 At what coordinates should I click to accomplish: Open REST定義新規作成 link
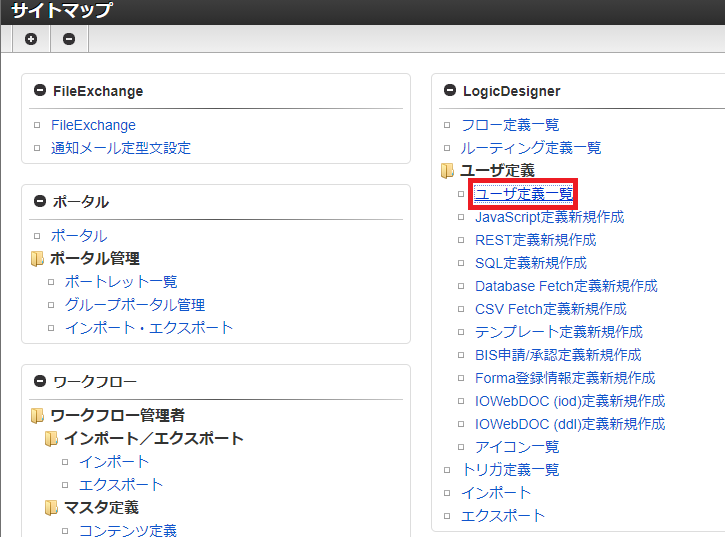[535, 240]
